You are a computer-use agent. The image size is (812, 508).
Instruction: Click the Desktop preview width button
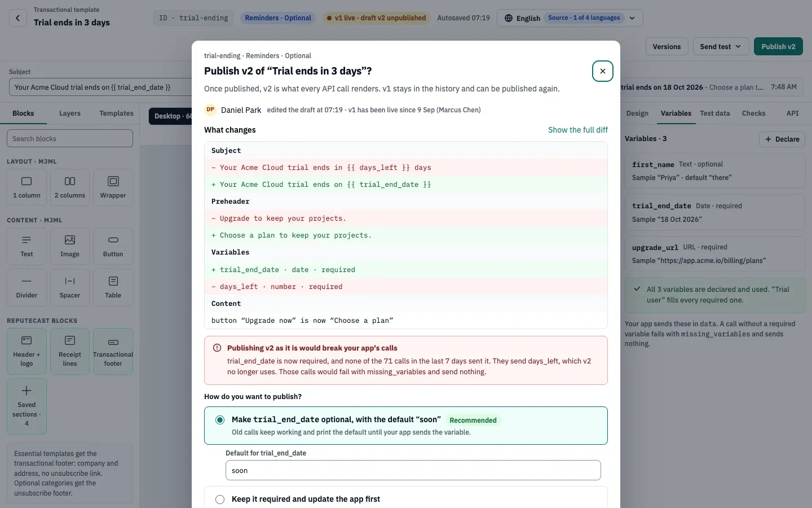click(x=170, y=116)
